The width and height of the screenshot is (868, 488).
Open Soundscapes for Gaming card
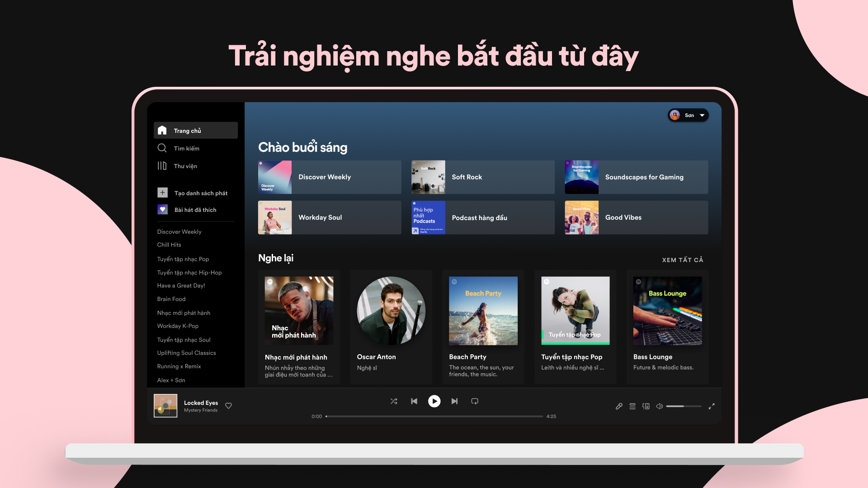point(637,177)
